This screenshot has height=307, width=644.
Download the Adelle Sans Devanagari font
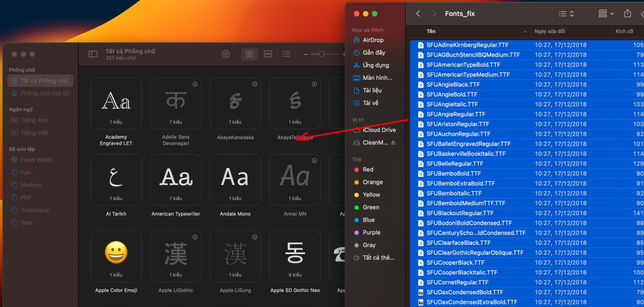point(195,84)
